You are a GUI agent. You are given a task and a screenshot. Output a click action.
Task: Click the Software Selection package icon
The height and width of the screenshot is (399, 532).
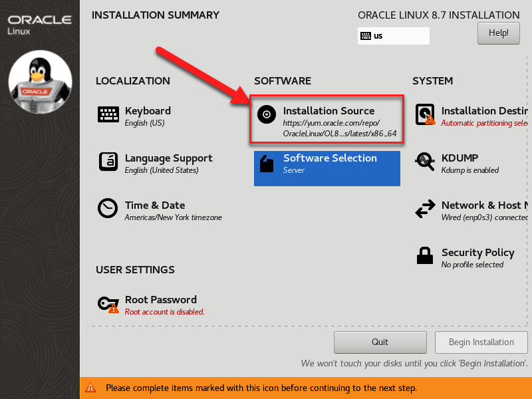pos(267,164)
